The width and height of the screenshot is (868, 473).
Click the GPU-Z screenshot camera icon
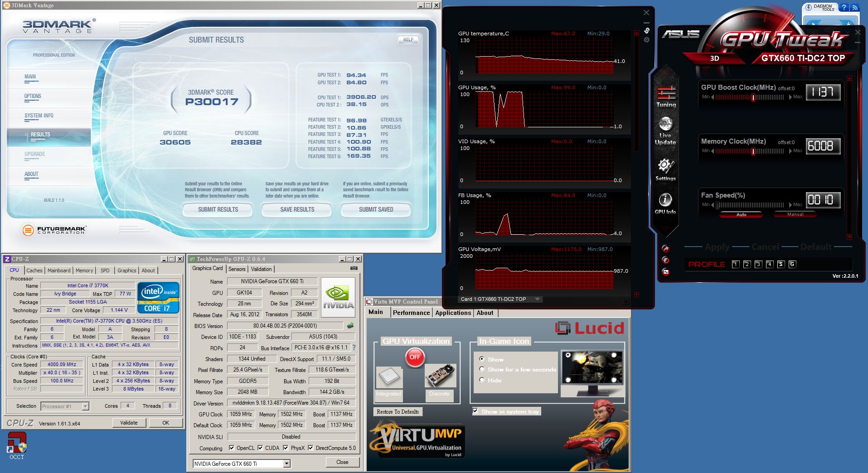(354, 268)
